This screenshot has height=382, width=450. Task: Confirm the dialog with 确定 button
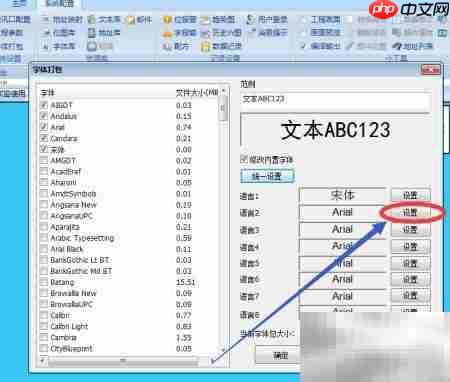(x=278, y=356)
